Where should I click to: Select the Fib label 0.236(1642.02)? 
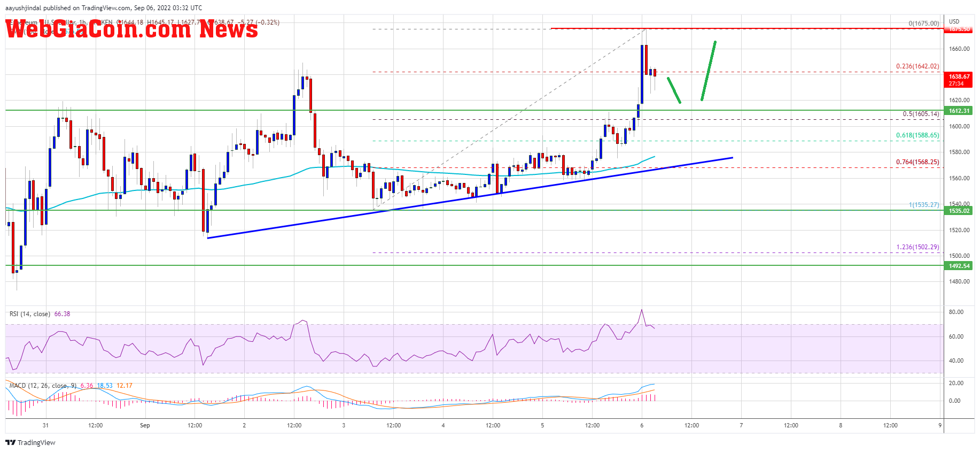[917, 66]
